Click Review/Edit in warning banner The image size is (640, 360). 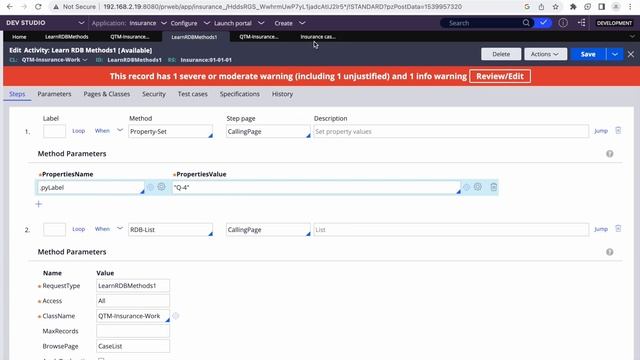pos(500,76)
